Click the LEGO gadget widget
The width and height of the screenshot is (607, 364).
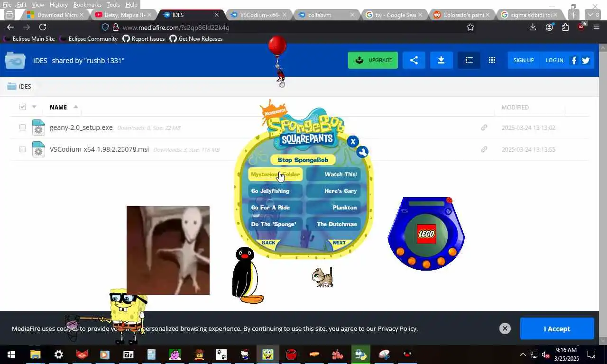pyautogui.click(x=426, y=234)
